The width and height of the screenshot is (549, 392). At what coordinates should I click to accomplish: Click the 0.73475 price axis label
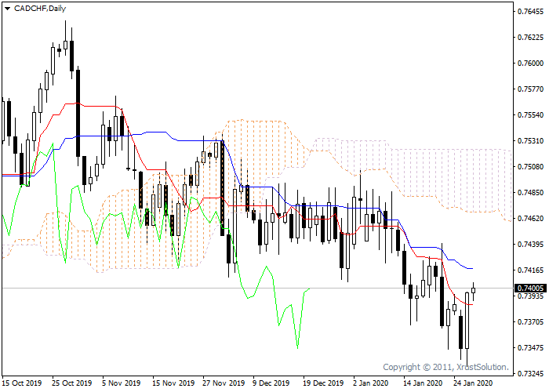[x=530, y=348]
